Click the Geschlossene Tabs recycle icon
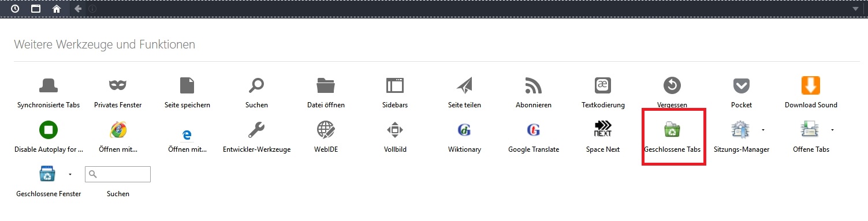The width and height of the screenshot is (868, 221). [672, 130]
